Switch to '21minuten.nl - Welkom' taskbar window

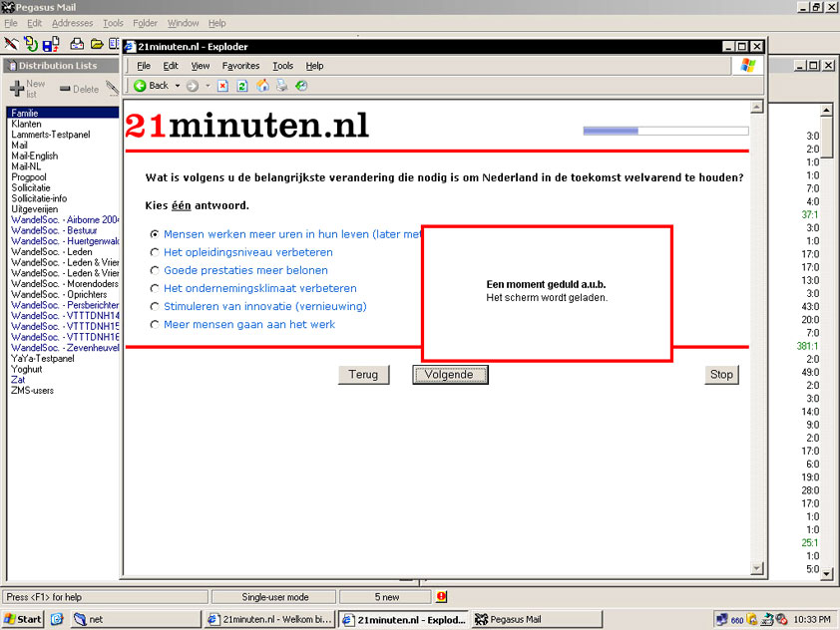point(270,619)
